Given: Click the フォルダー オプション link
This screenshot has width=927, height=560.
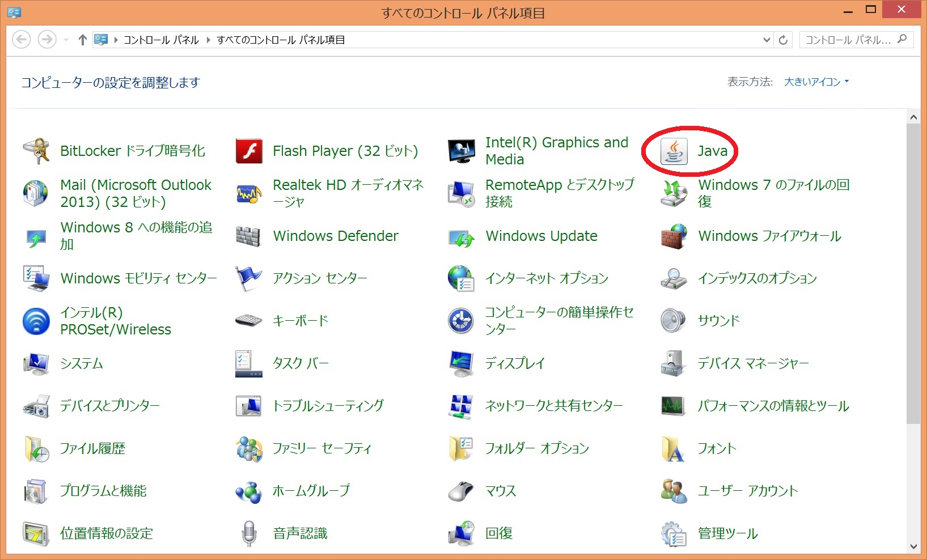Looking at the screenshot, I should pos(537,448).
